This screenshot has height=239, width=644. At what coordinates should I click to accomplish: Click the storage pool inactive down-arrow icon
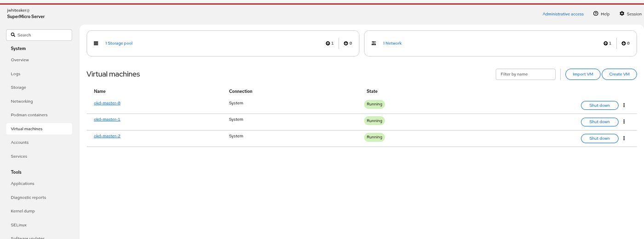346,43
